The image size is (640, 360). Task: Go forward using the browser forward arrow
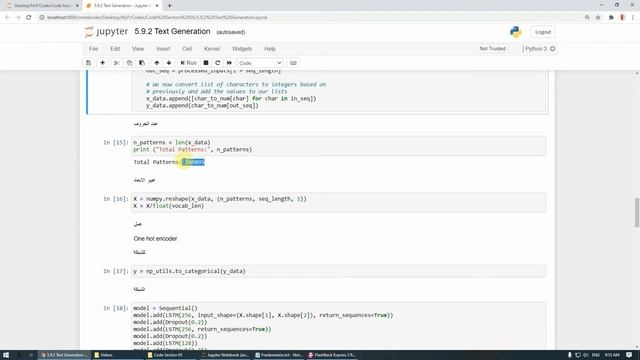(x=18, y=17)
